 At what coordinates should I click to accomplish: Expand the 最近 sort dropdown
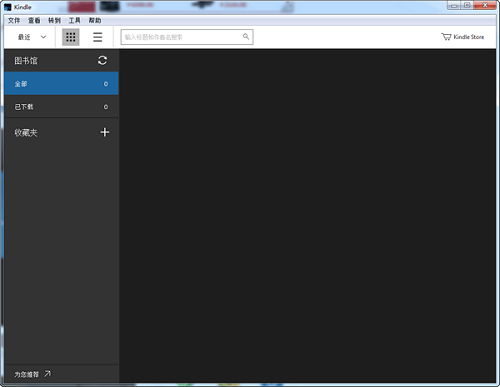click(x=32, y=37)
